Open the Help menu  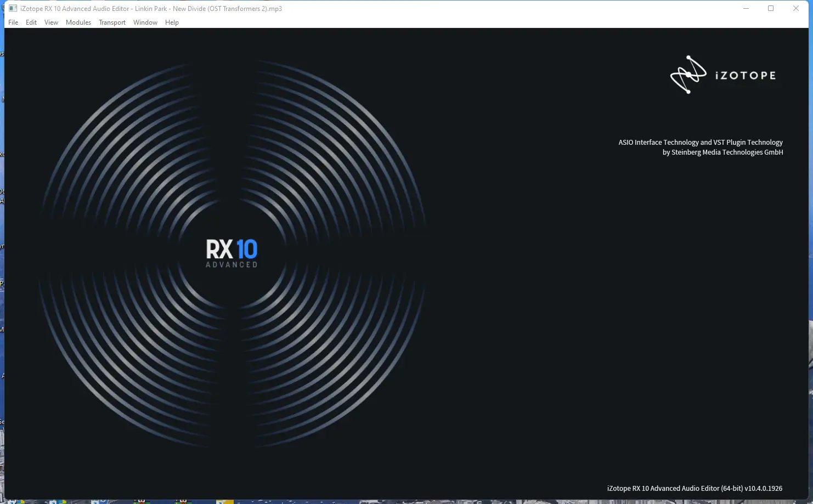tap(172, 22)
